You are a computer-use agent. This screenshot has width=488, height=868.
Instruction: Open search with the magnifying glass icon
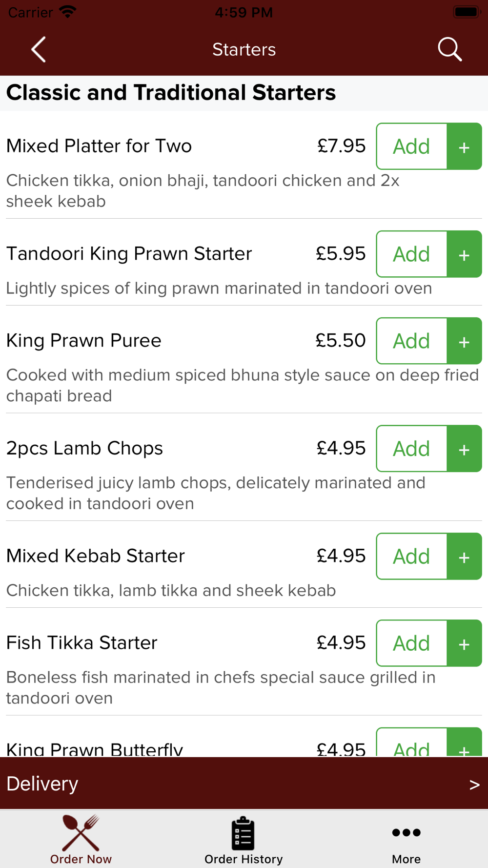[449, 49]
